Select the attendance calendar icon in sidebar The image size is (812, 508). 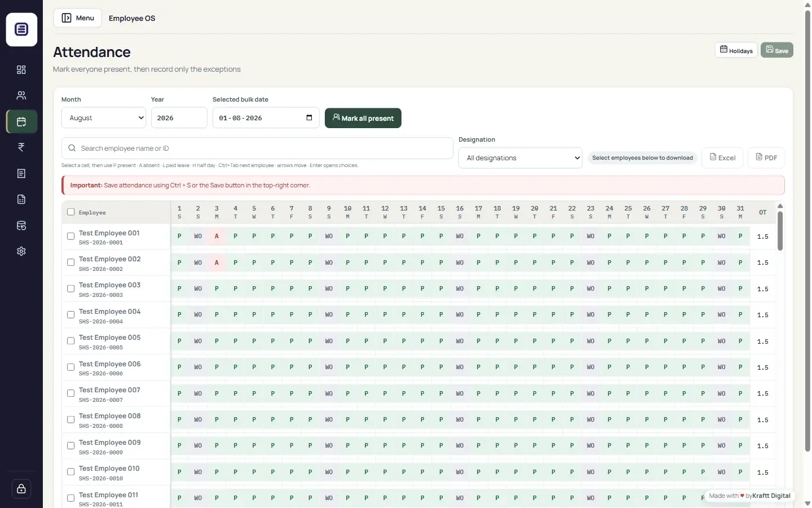point(21,121)
